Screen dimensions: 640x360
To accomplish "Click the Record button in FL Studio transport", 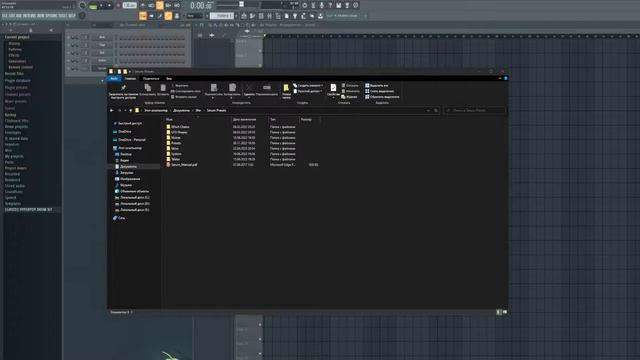I will tap(118, 6).
